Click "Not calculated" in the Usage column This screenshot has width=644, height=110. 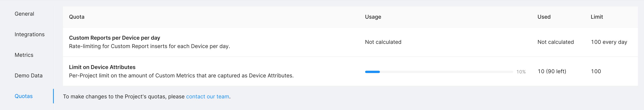[383, 42]
